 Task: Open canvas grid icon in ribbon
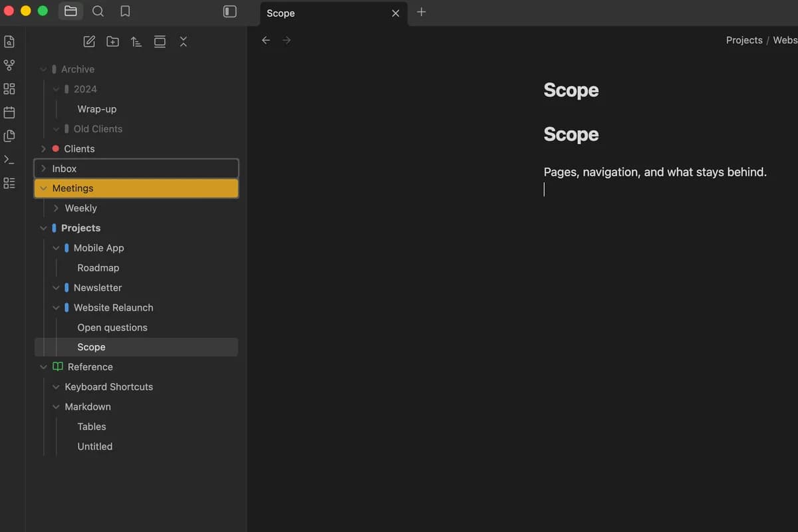tap(9, 89)
